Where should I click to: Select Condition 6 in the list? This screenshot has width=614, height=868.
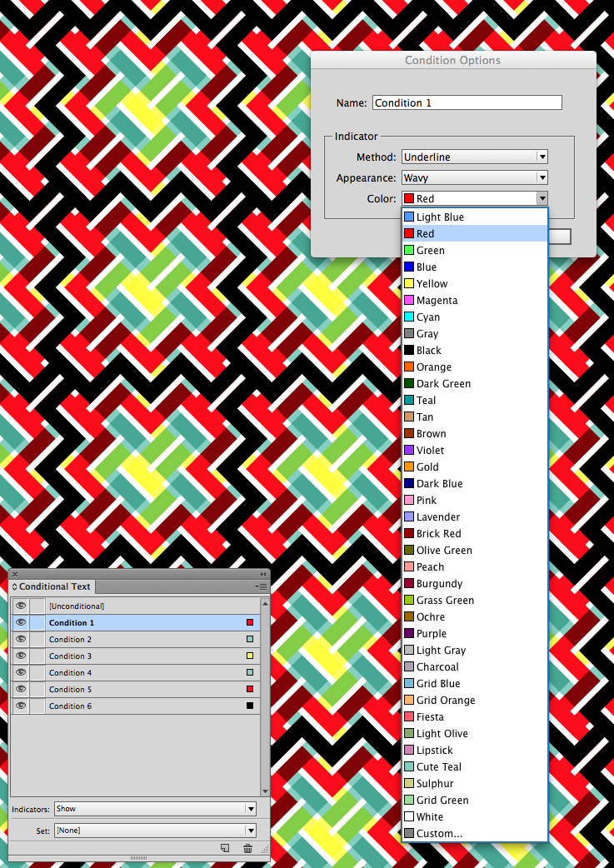pos(71,706)
